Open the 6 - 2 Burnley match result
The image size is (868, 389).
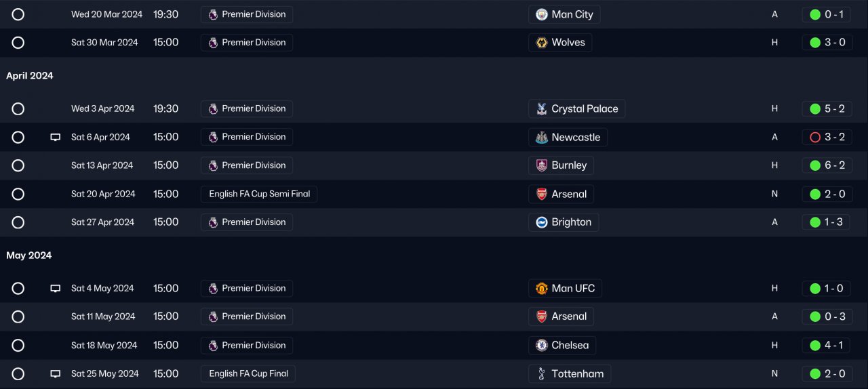click(827, 165)
